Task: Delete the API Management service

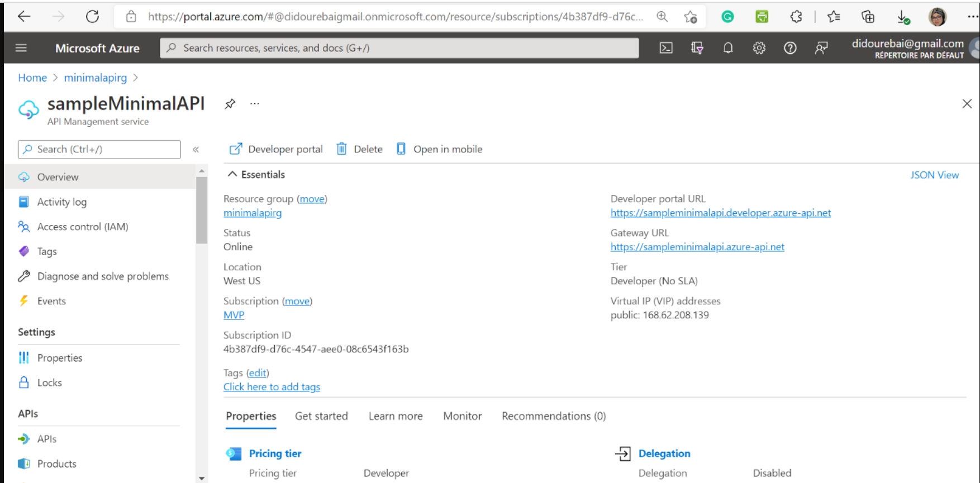Action: click(359, 149)
